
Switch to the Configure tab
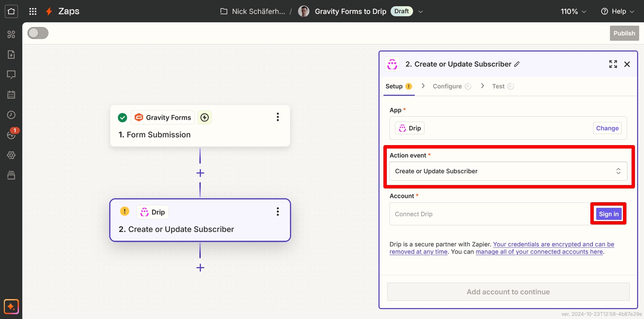pyautogui.click(x=452, y=86)
